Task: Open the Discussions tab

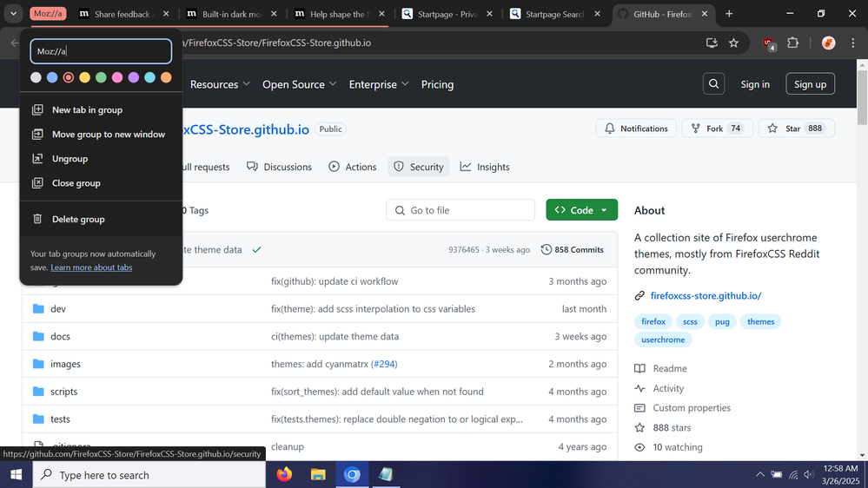Action: pyautogui.click(x=280, y=167)
